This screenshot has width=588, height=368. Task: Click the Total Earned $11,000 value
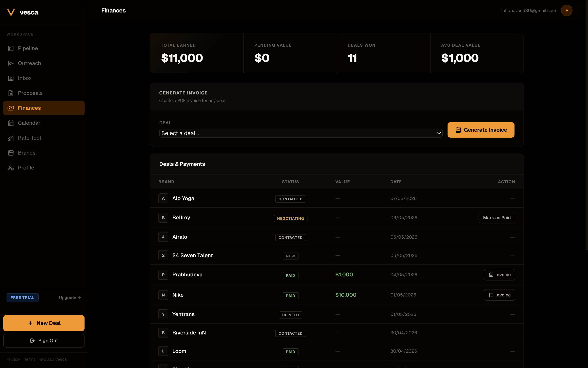tap(182, 58)
